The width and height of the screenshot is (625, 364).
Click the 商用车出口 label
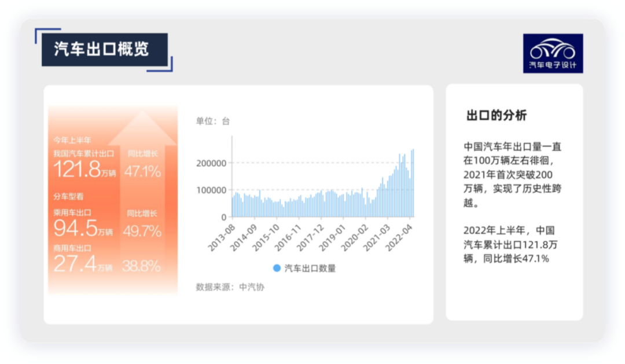tap(72, 248)
